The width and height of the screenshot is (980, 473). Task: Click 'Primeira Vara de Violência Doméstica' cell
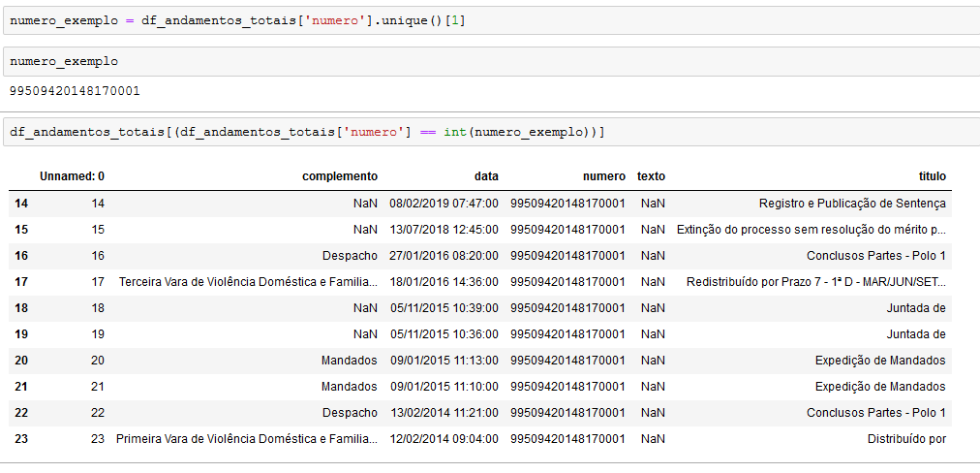tap(247, 439)
